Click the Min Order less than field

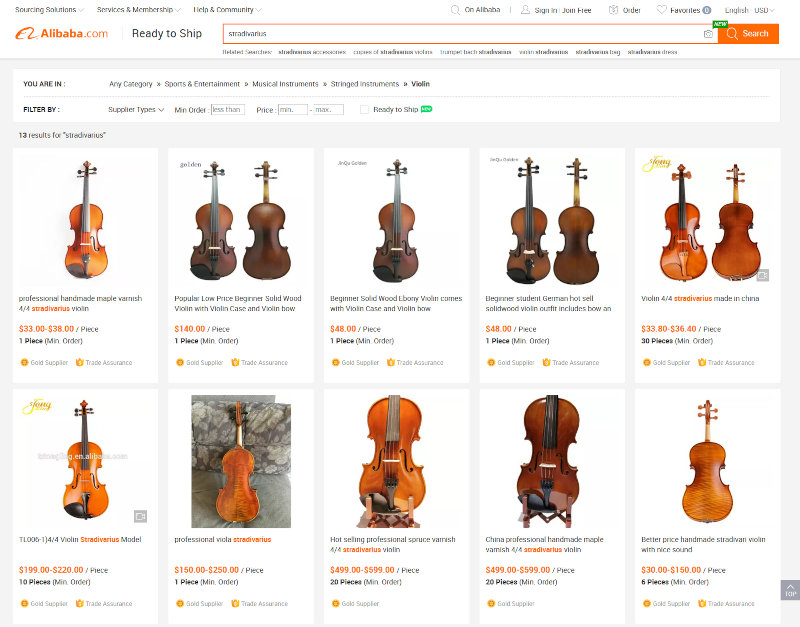pyautogui.click(x=228, y=109)
